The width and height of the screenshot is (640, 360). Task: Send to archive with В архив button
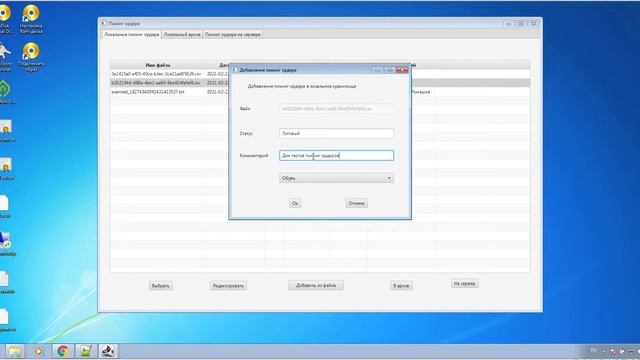click(401, 286)
